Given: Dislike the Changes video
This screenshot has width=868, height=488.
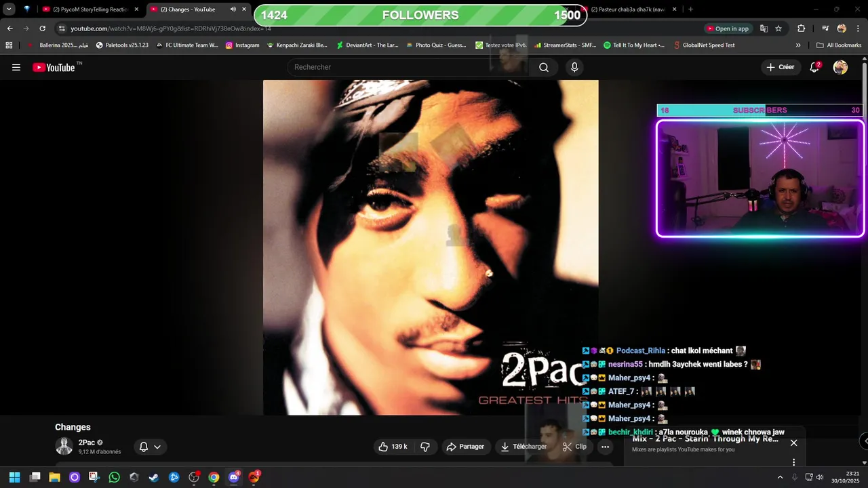Looking at the screenshot, I should click(x=425, y=447).
